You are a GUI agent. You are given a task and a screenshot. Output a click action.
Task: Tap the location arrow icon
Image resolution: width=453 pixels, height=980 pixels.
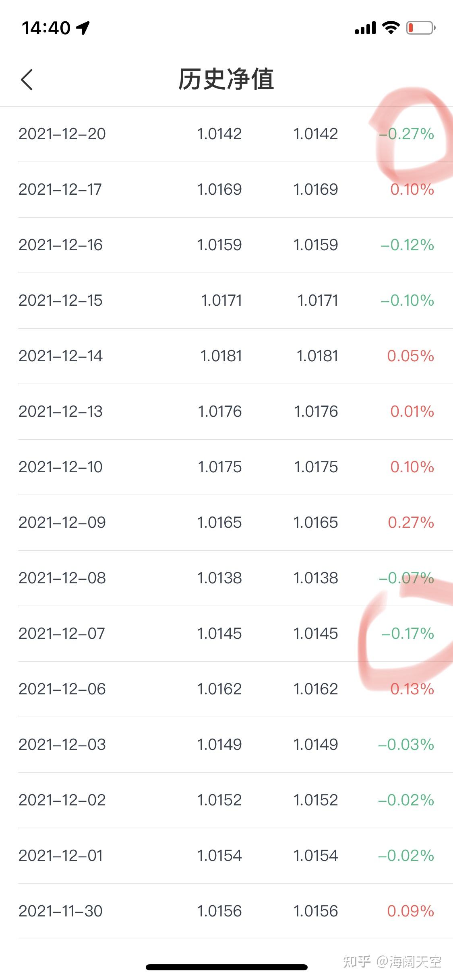(83, 28)
